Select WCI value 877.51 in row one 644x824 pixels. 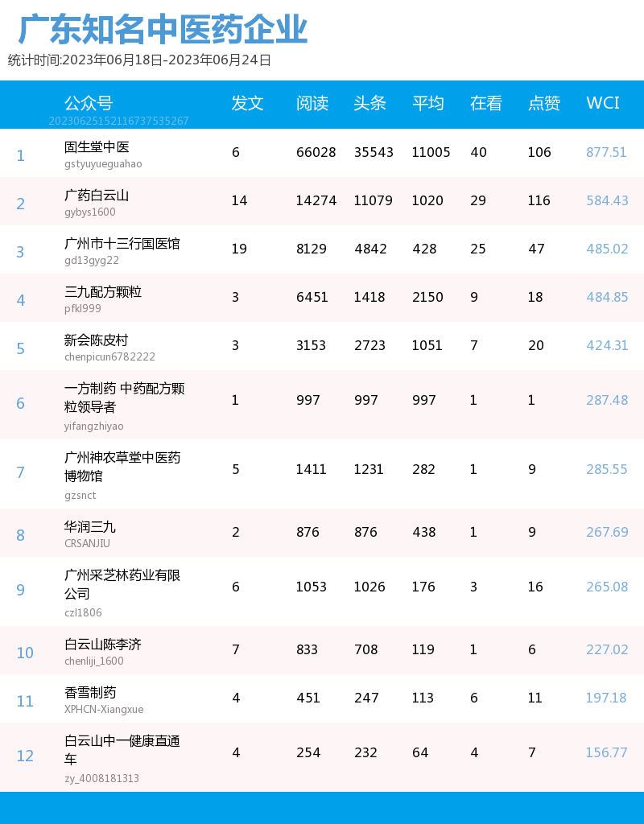(606, 152)
